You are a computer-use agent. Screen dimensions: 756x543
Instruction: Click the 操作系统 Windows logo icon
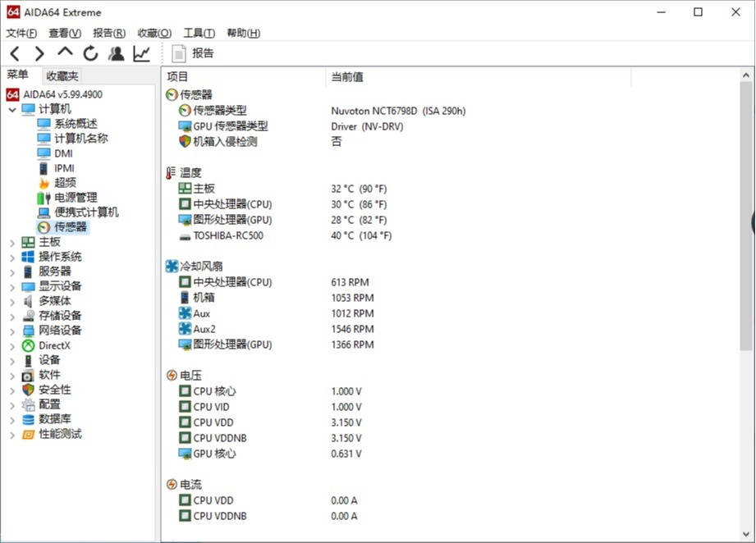point(29,257)
